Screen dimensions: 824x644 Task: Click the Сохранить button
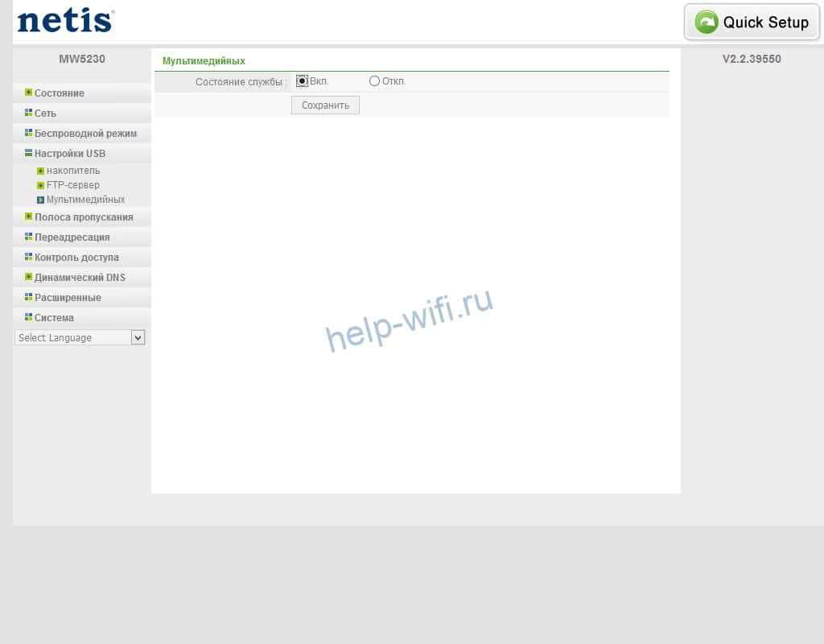[x=325, y=105]
